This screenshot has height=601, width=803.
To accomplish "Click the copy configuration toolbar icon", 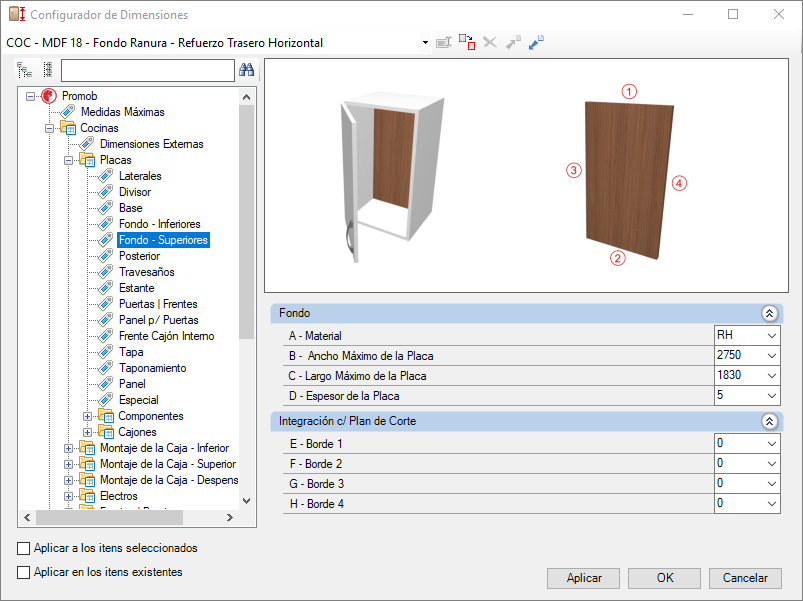I will pos(467,42).
